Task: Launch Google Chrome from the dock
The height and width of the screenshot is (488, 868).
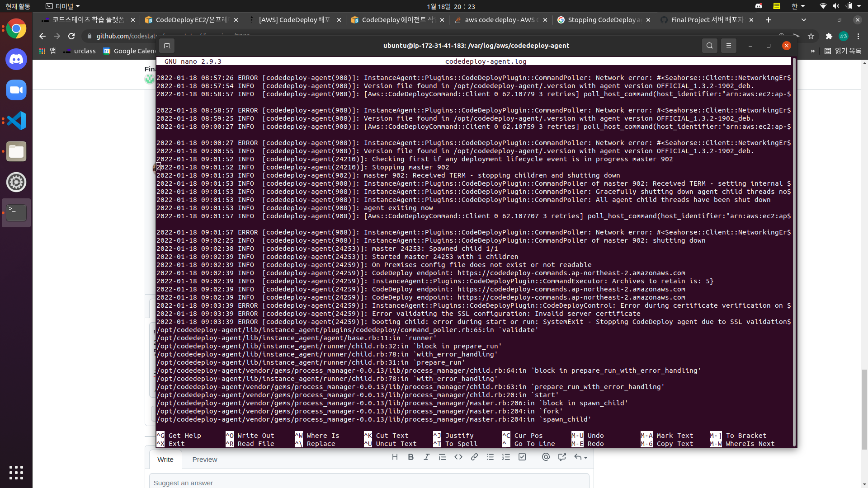Action: [16, 29]
